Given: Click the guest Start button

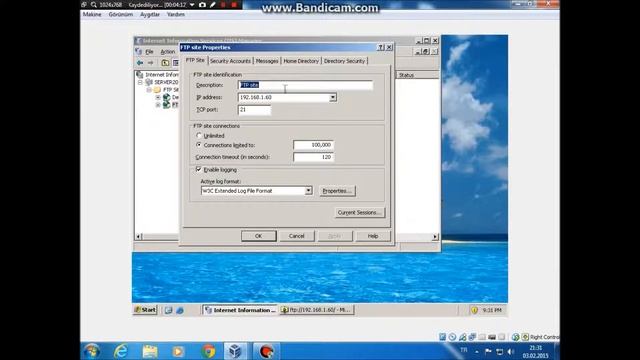Looking at the screenshot, I should (145, 310).
